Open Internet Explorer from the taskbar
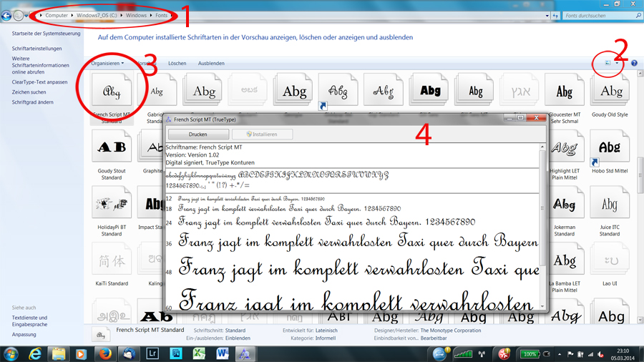Image resolution: width=644 pixels, height=362 pixels. pos(35,353)
